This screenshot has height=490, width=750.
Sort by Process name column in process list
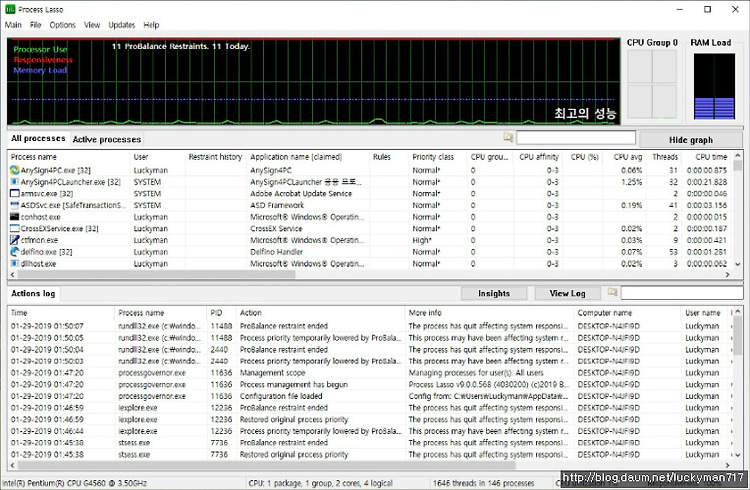(x=69, y=157)
